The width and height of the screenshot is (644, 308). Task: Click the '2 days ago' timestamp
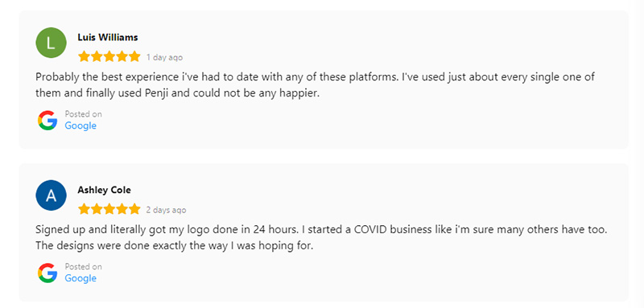166,210
